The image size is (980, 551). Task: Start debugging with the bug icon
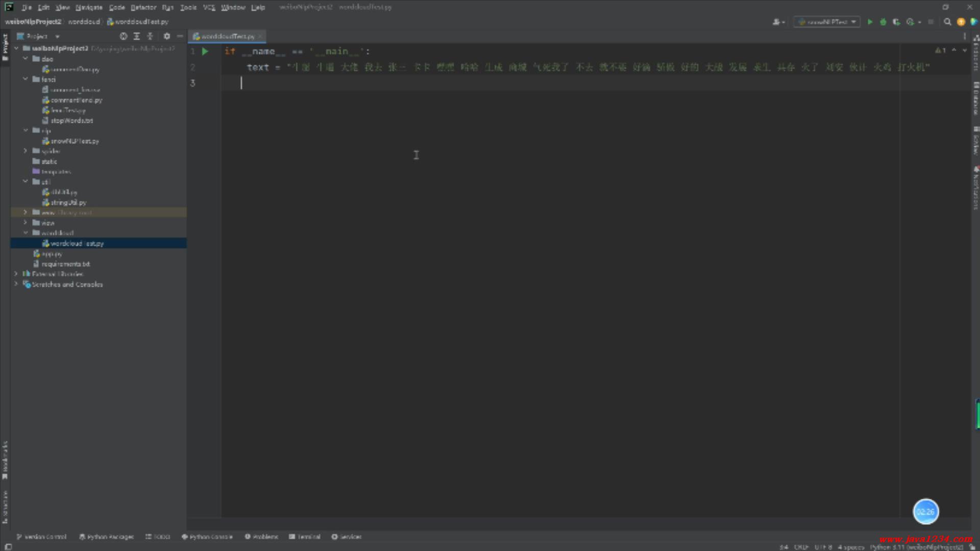(x=883, y=22)
